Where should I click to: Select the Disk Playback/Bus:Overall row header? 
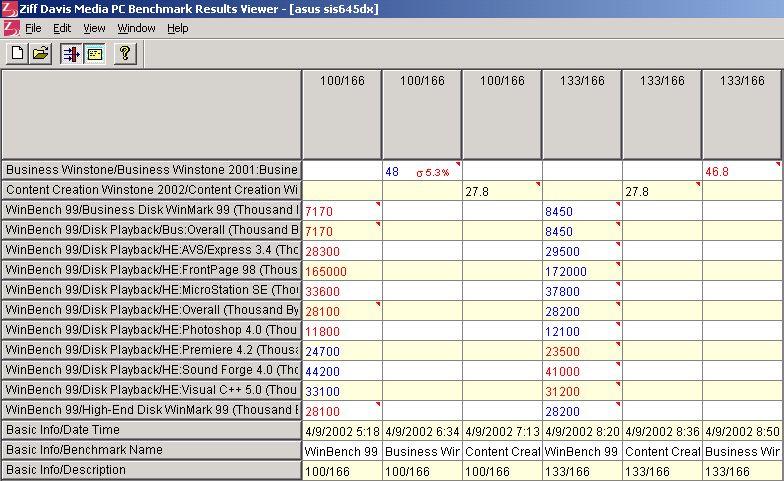coord(152,230)
